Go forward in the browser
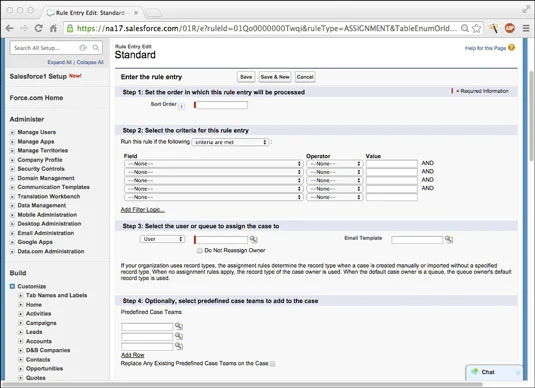The image size is (535, 388). click(24, 28)
